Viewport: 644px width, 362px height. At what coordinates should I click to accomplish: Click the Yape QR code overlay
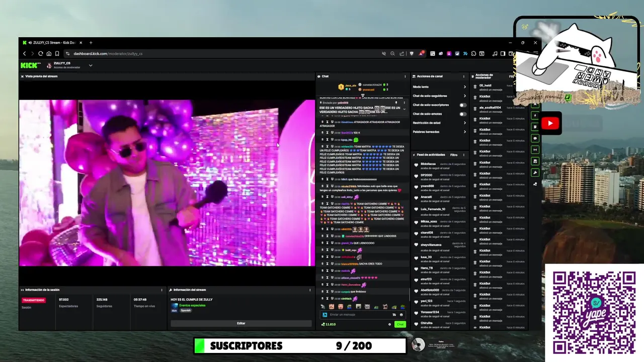594,312
